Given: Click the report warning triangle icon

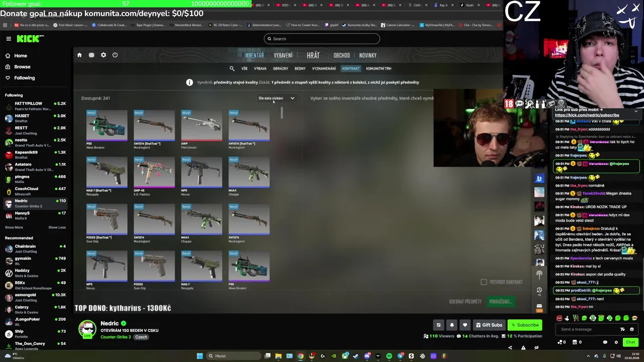Looking at the screenshot, I should (523, 347).
